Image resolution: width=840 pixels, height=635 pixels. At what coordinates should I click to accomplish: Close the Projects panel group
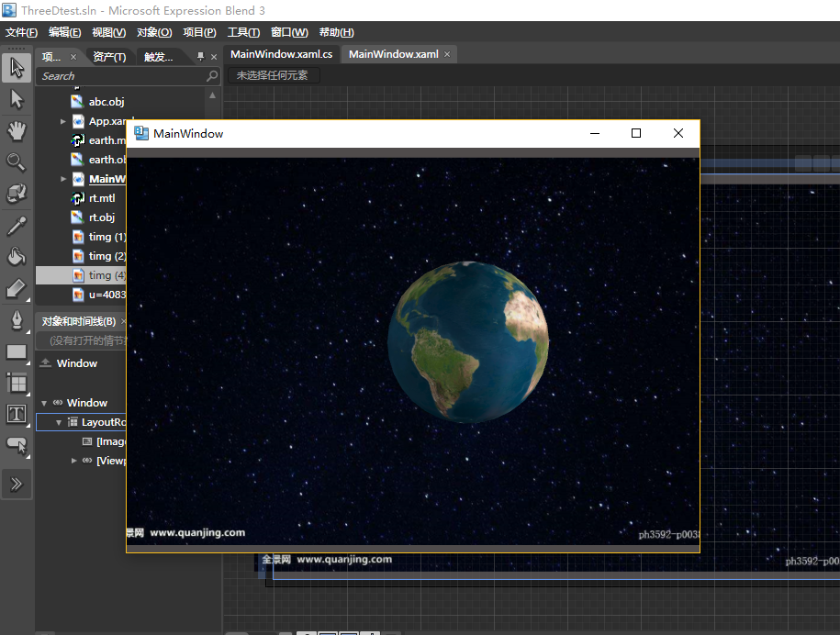214,57
